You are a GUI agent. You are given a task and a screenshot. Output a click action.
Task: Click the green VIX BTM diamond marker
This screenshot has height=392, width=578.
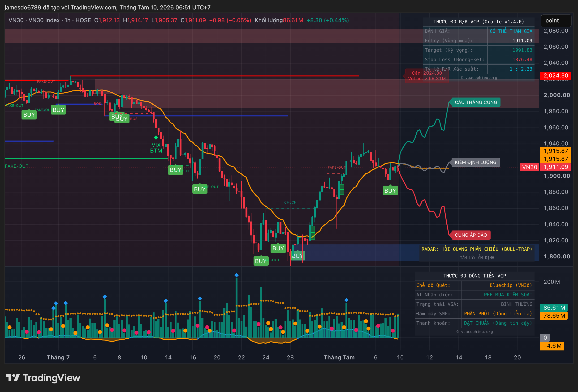click(x=156, y=137)
